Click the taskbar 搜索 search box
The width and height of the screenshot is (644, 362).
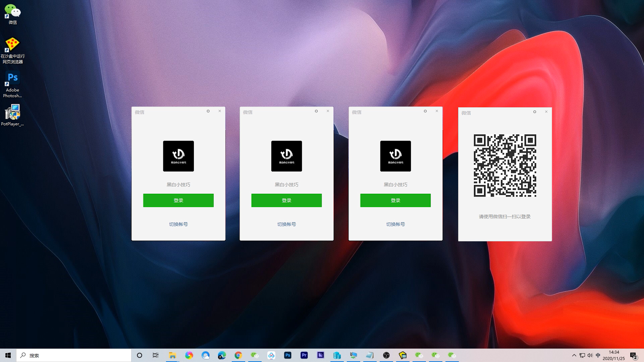(x=74, y=355)
